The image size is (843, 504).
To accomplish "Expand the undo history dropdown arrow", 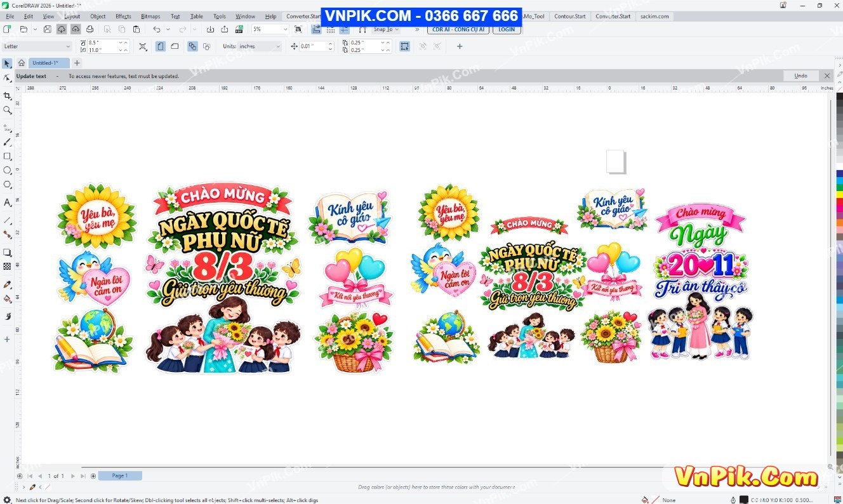I will tap(168, 29).
